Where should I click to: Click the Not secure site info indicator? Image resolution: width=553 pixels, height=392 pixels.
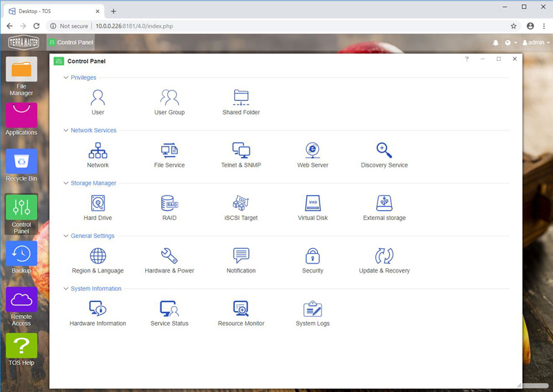click(69, 26)
